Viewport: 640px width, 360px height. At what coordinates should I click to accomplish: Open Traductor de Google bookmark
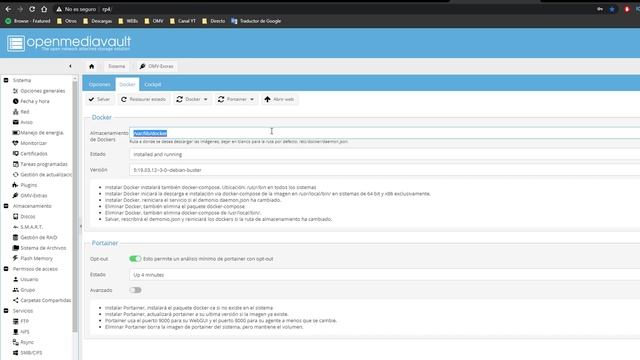point(256,21)
